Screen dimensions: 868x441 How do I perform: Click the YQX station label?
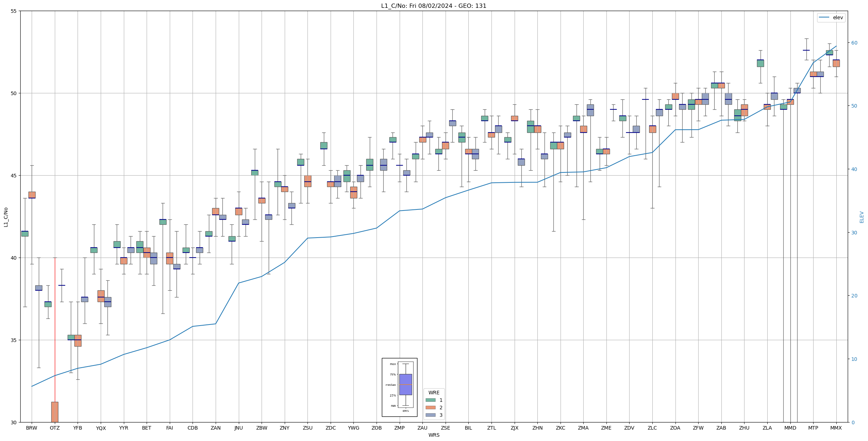[101, 428]
